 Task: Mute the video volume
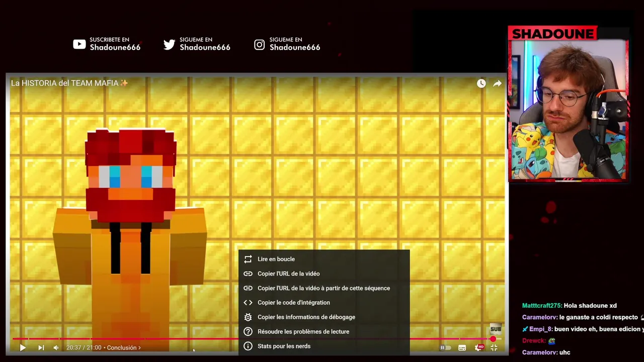pyautogui.click(x=56, y=347)
